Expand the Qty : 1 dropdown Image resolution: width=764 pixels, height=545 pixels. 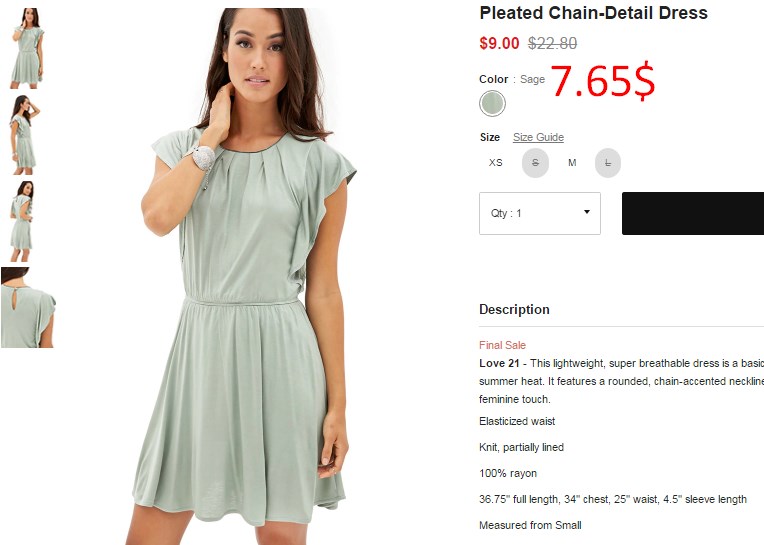[x=540, y=213]
